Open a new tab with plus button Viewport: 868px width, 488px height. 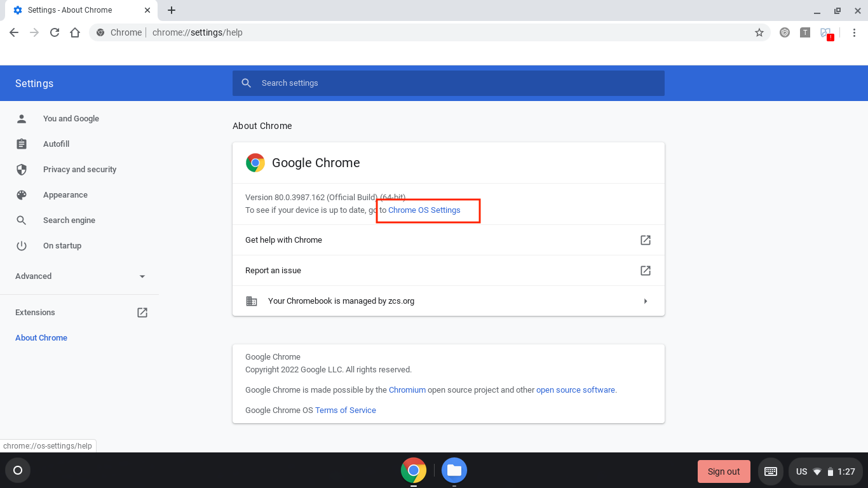pyautogui.click(x=172, y=10)
